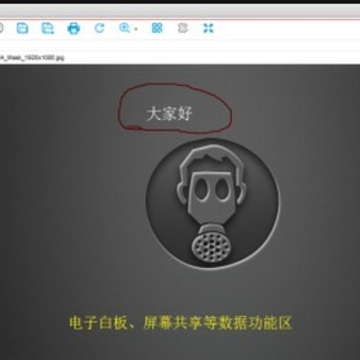The height and width of the screenshot is (360, 360).
Task: Click the 电子白板、屏幕共享等数据功能区 caption
Action: coord(180,323)
